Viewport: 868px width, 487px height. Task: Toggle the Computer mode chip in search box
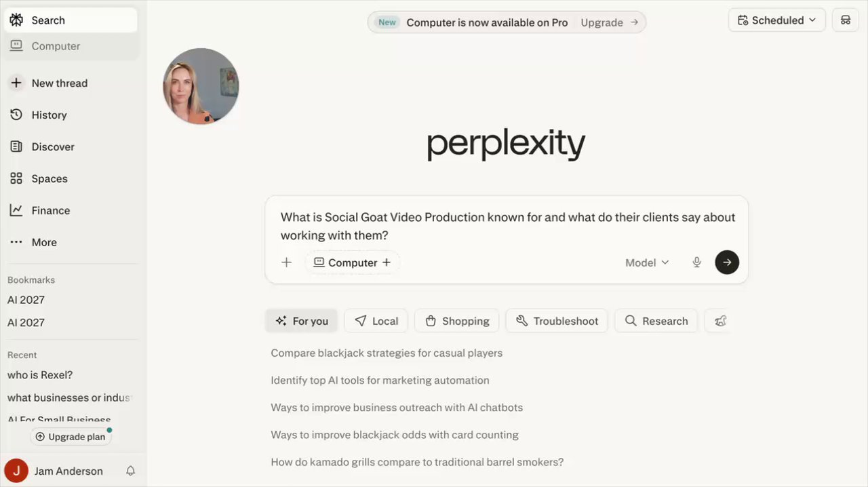(352, 262)
